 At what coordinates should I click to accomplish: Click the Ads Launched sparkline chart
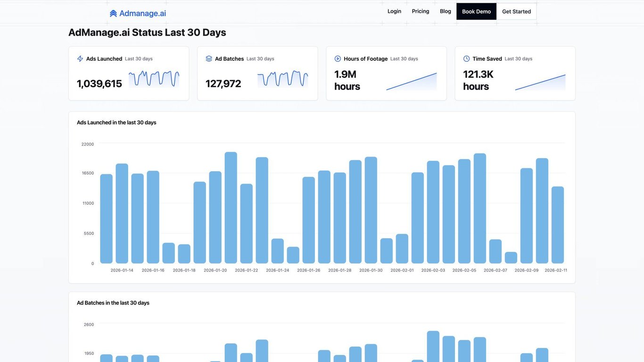coord(154,79)
